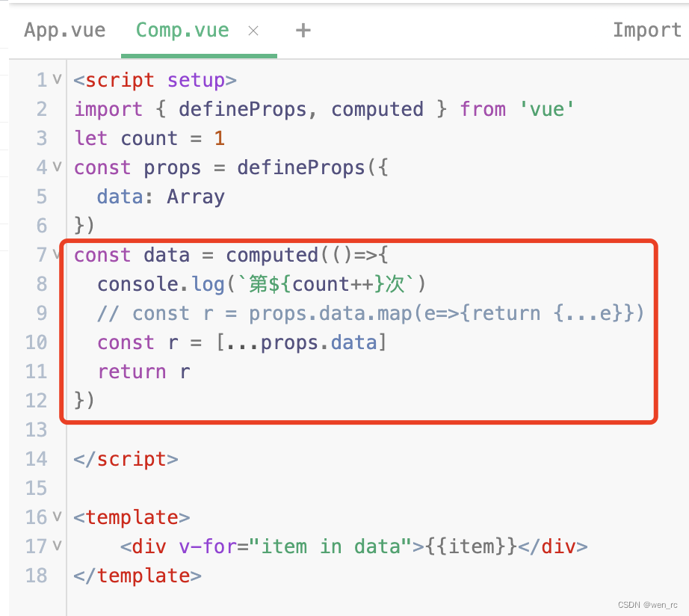The image size is (689, 616).
Task: Click the 'data: Array' line
Action: (x=161, y=197)
